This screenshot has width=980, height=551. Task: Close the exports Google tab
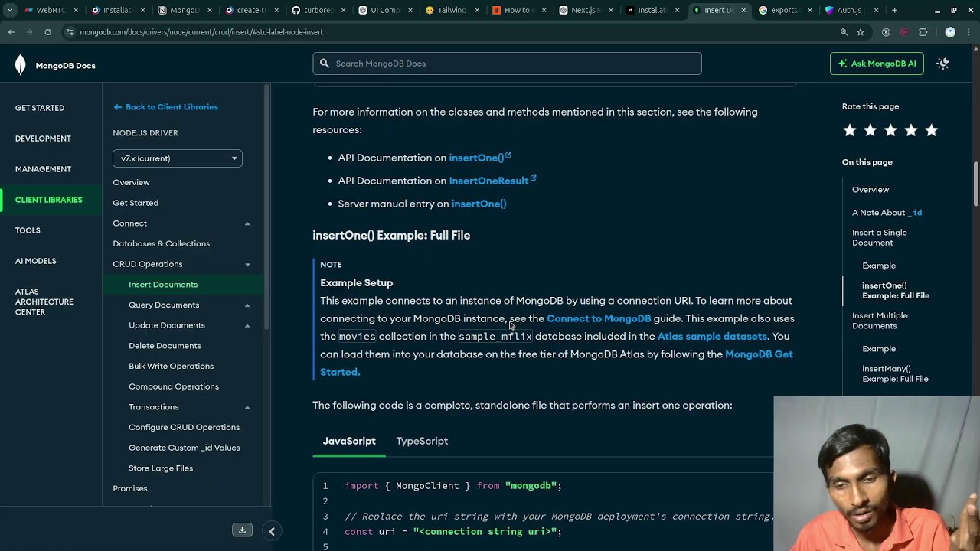[809, 11]
